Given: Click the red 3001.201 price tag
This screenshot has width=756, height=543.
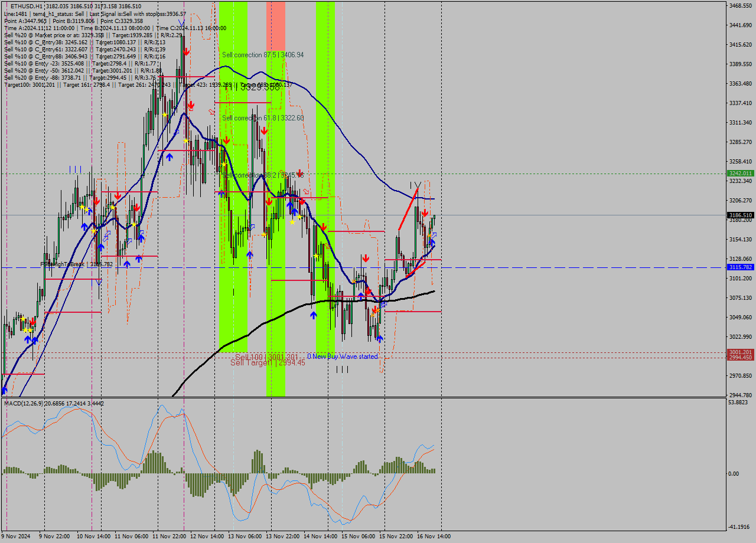Looking at the screenshot, I should point(740,352).
